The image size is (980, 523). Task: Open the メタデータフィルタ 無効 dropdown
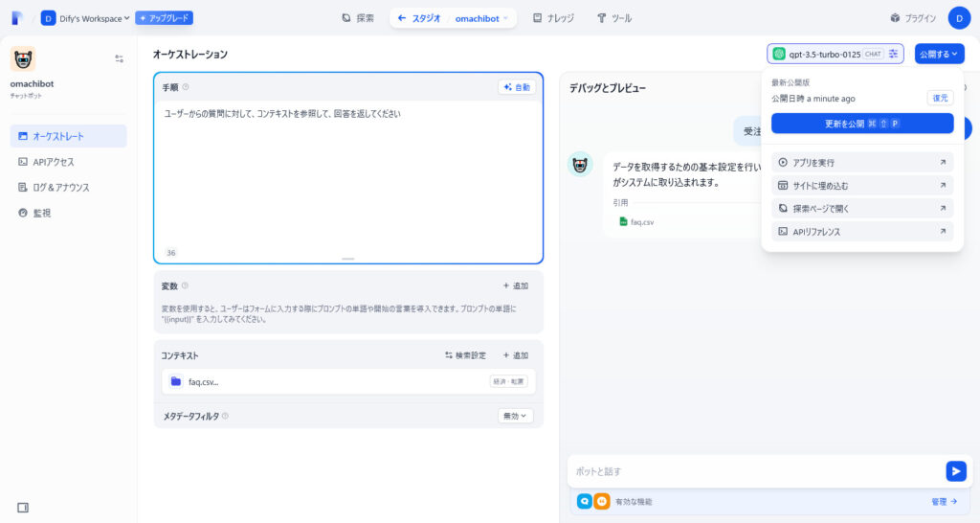tap(515, 416)
